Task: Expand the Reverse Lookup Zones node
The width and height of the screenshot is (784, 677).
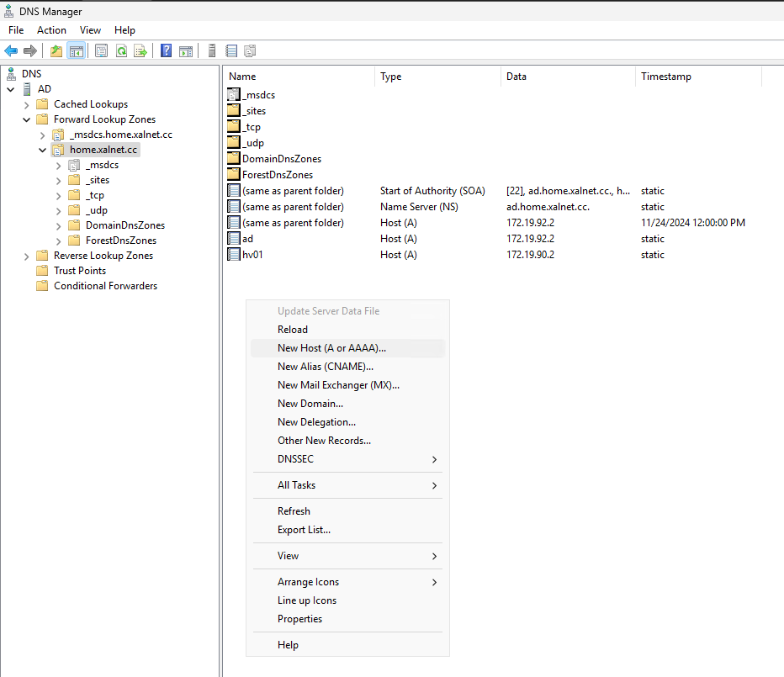Action: point(26,256)
